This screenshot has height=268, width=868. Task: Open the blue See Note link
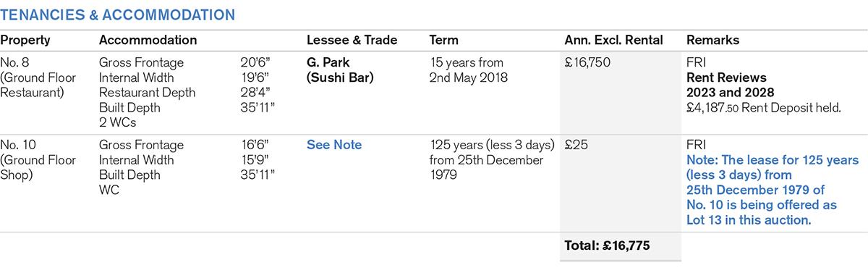(334, 145)
